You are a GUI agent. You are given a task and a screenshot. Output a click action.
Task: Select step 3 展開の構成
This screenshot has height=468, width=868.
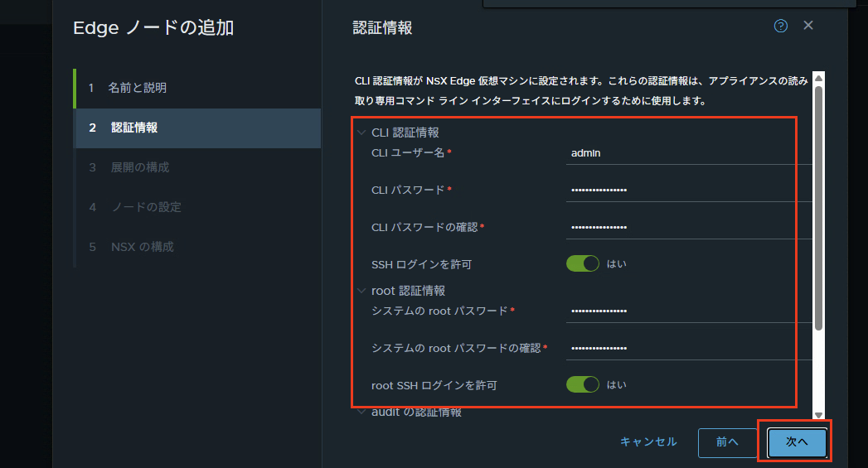[x=197, y=167]
